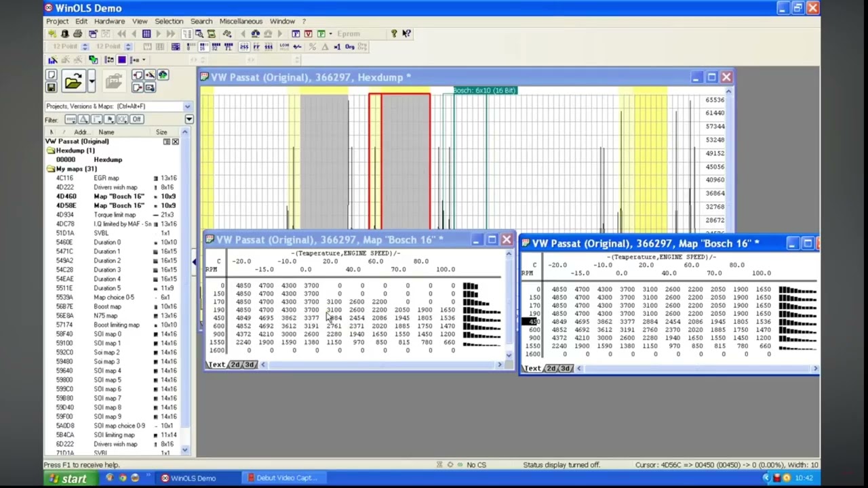Click the context help pointer icon

pos(406,33)
